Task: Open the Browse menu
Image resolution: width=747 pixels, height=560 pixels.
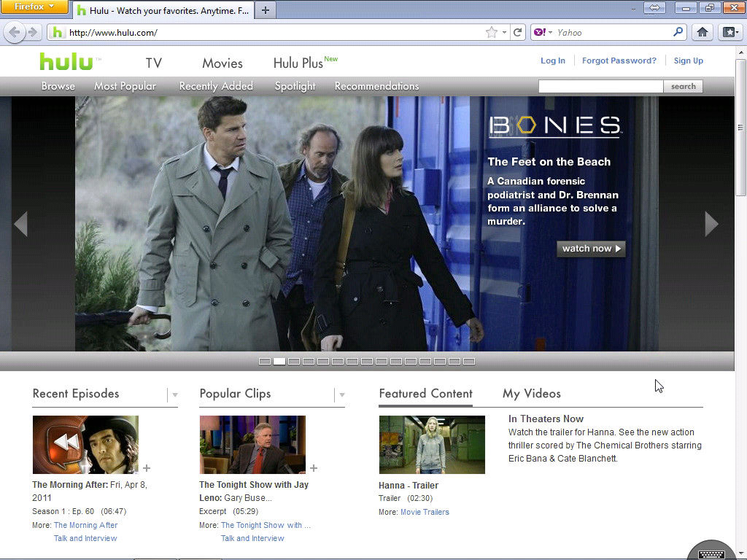Action: click(x=58, y=86)
